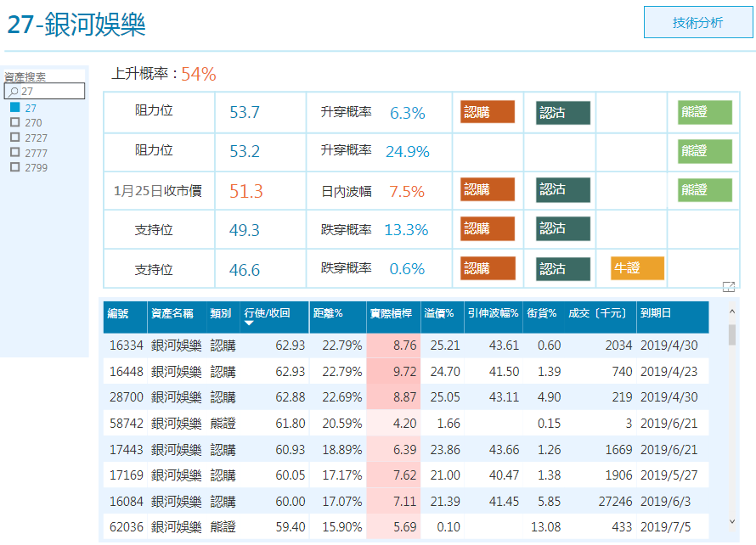Click 熊證 in the 53.7 resistance row
This screenshot has height=545, width=756.
click(704, 112)
